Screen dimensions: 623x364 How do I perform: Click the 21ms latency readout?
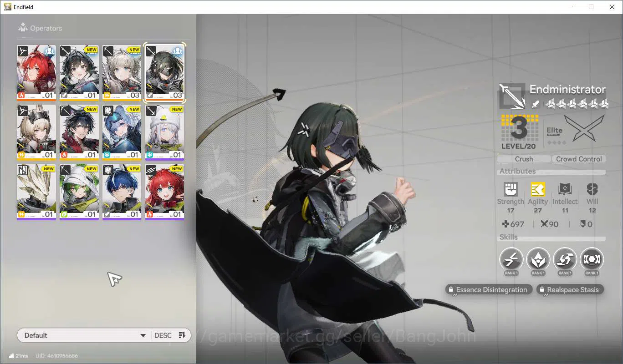click(x=22, y=356)
